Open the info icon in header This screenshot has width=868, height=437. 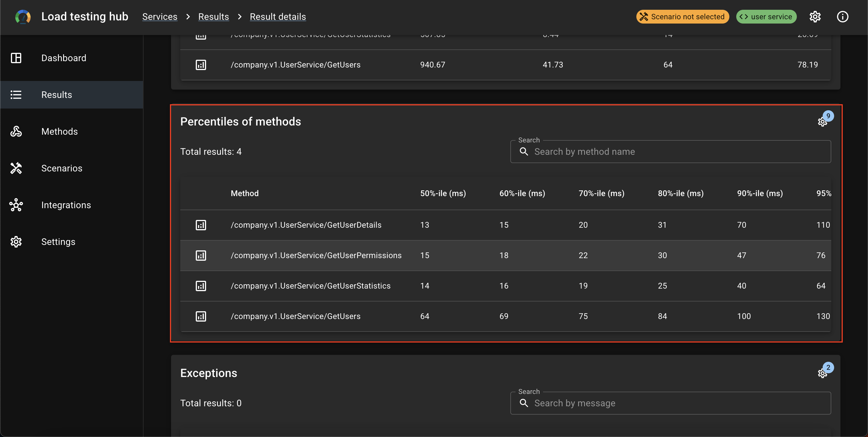(x=843, y=17)
